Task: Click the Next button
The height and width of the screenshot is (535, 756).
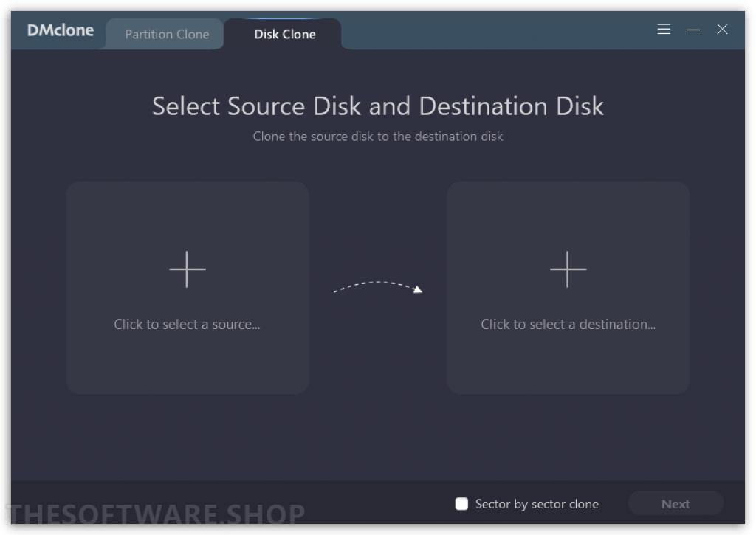Action: click(x=676, y=504)
